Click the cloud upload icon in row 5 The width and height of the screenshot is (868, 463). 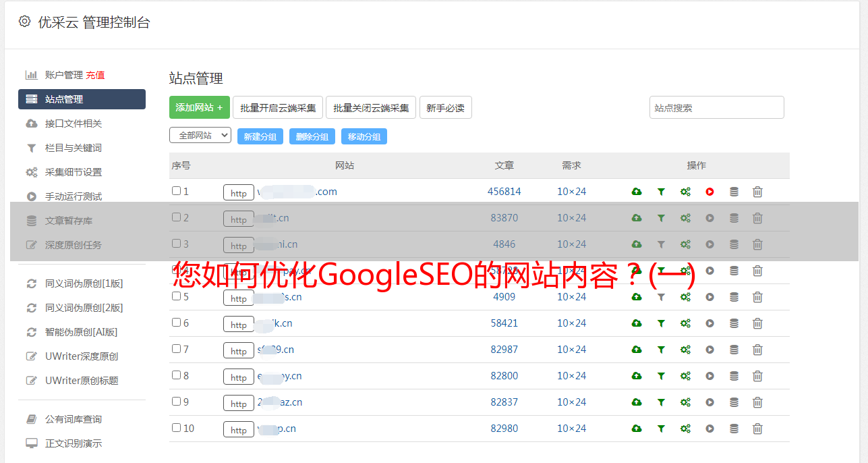tap(637, 297)
